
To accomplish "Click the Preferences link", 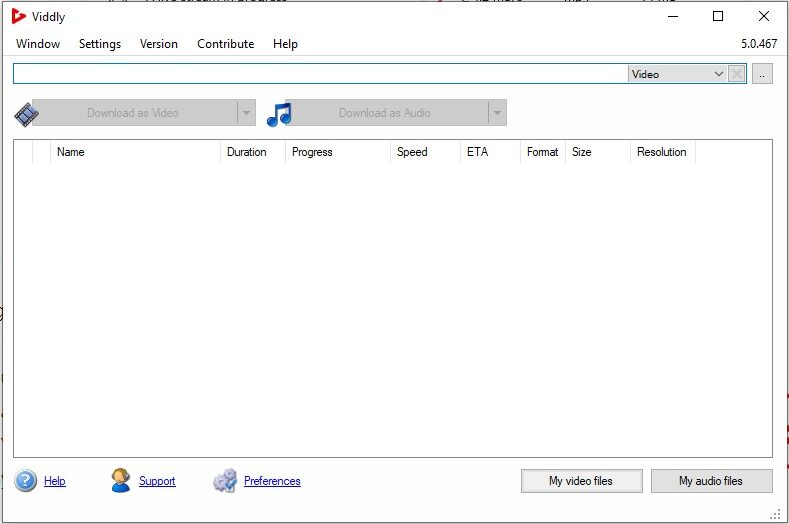I will coord(272,481).
